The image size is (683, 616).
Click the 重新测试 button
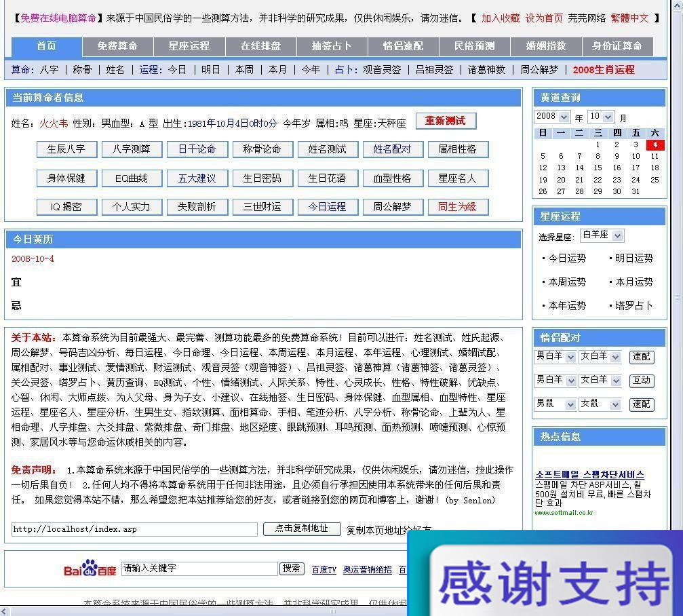[x=446, y=121]
